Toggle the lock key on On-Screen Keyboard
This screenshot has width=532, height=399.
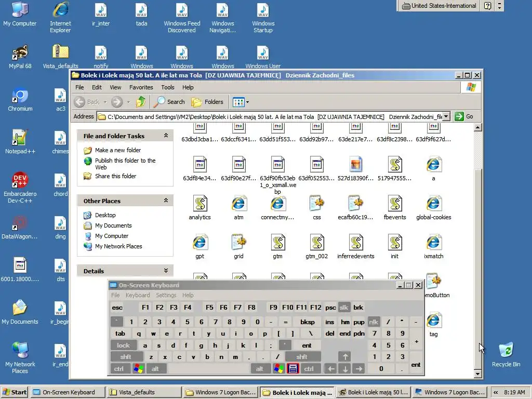pyautogui.click(x=124, y=345)
